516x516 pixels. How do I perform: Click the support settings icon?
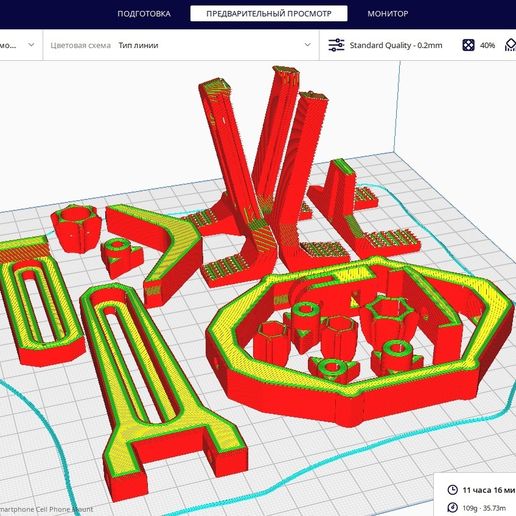coord(511,45)
